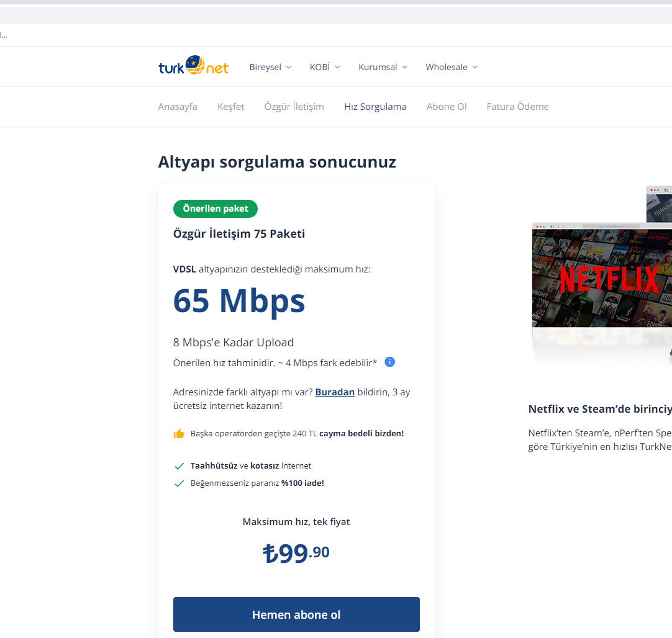Click the VDSL altyapınızın desteklediği maksimum hız text

coord(271,269)
